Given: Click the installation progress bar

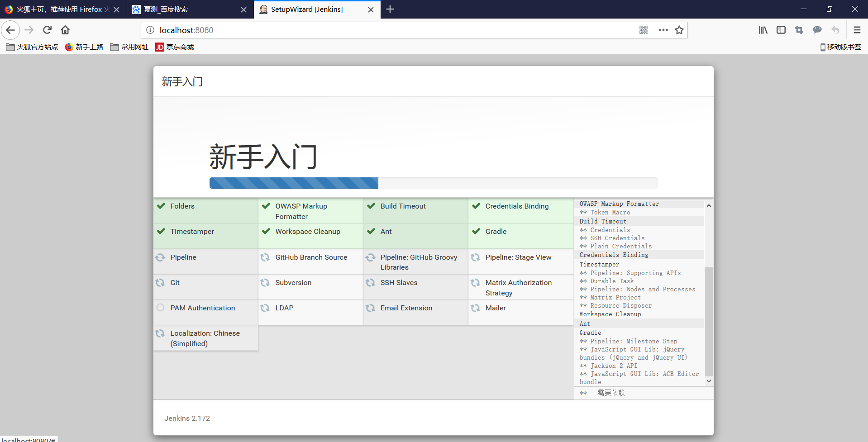Looking at the screenshot, I should 433,183.
